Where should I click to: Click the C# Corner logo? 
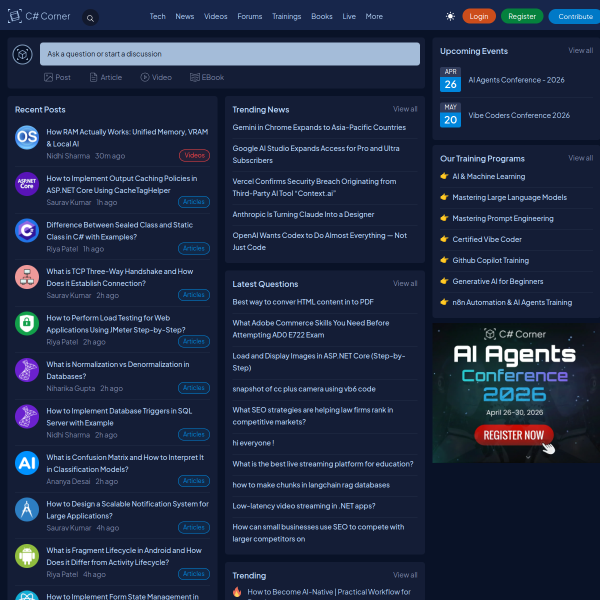[40, 17]
